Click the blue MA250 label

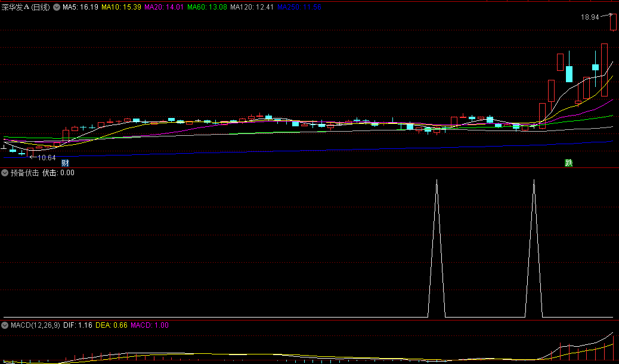pyautogui.click(x=299, y=7)
